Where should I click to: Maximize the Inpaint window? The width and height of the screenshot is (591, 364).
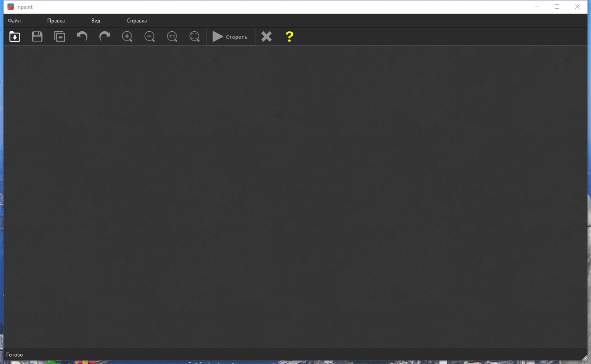(557, 7)
